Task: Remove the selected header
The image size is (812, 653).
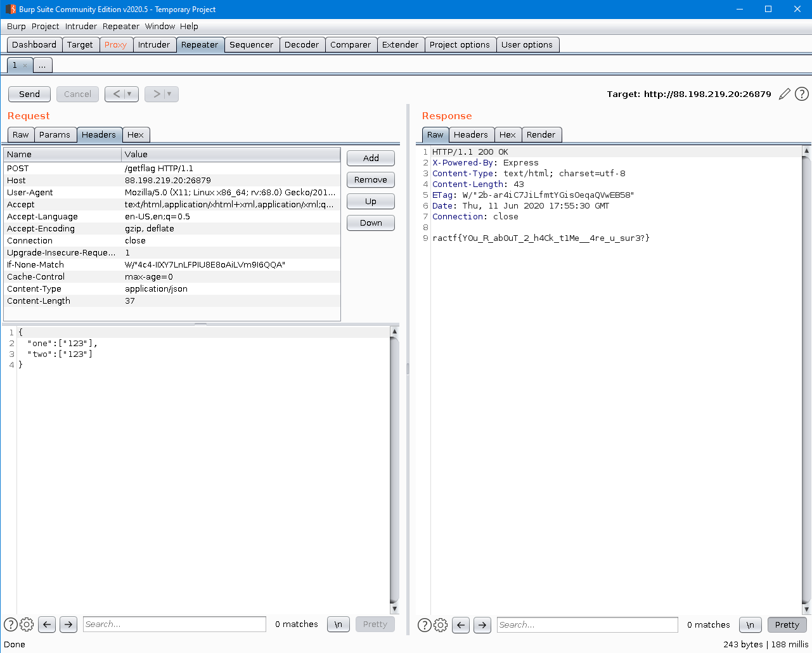Action: [x=371, y=180]
